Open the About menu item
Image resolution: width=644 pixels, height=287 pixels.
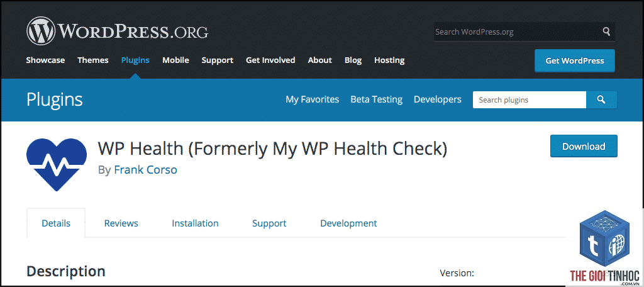(319, 60)
